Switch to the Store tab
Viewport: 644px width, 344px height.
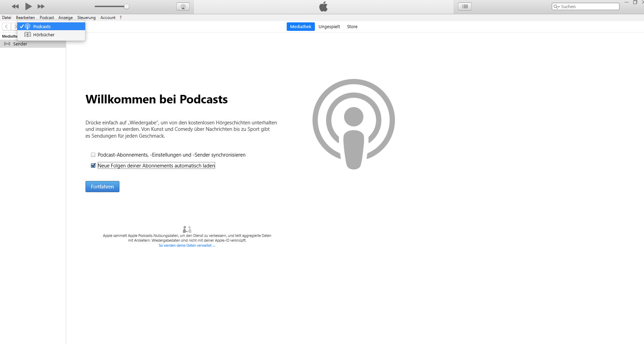coord(352,27)
